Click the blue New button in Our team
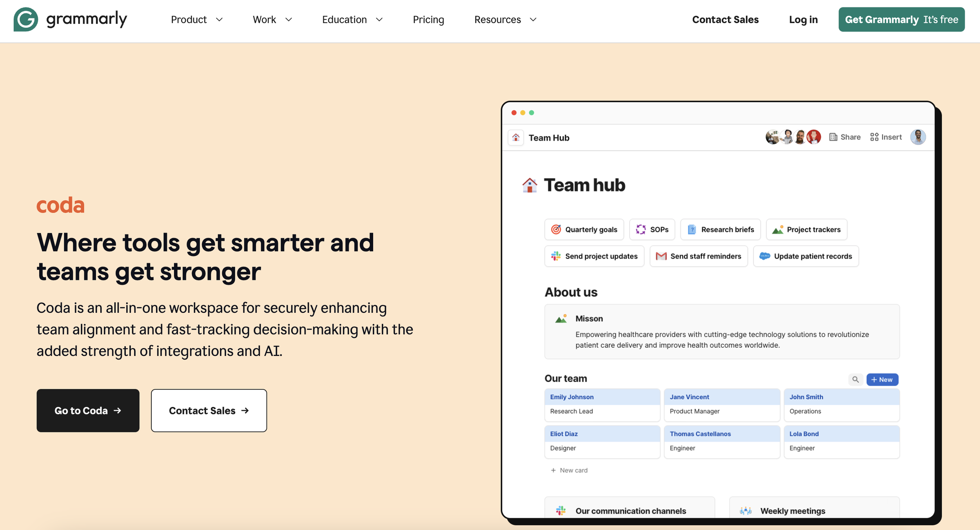Viewport: 980px width, 530px height. (882, 379)
